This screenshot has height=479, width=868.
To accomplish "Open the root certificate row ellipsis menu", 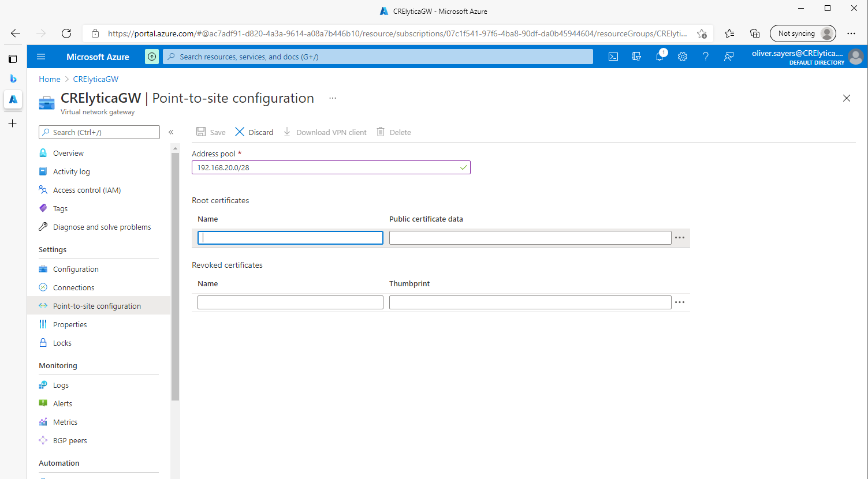I will (x=680, y=238).
